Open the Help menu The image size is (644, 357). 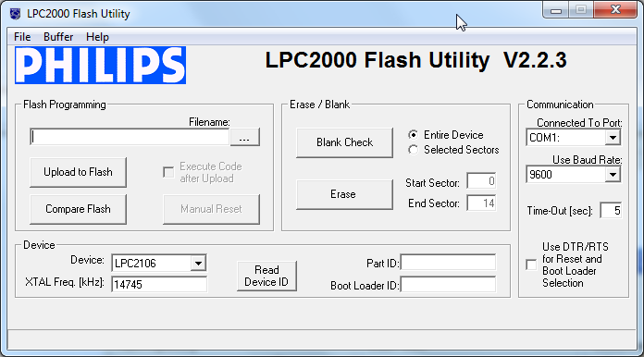[x=97, y=37]
